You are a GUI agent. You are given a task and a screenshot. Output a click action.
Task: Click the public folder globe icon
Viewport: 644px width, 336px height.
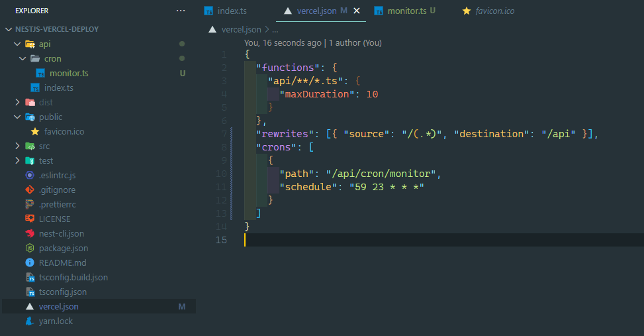(x=30, y=117)
